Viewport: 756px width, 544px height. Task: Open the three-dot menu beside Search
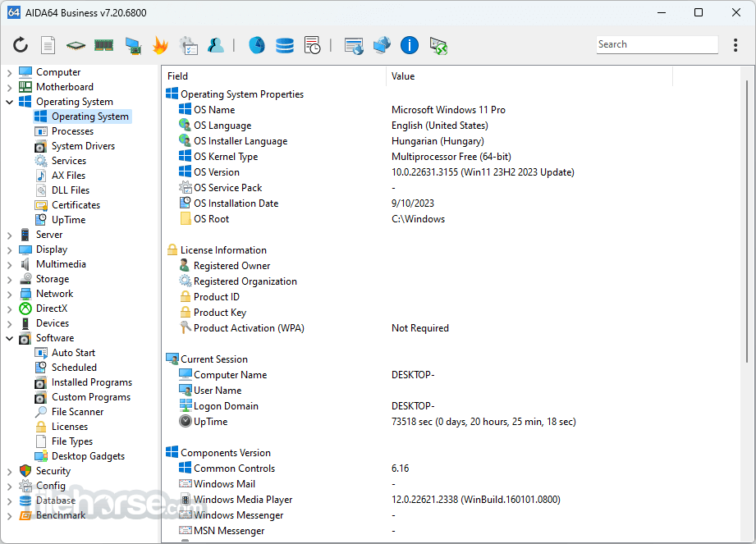click(x=735, y=45)
